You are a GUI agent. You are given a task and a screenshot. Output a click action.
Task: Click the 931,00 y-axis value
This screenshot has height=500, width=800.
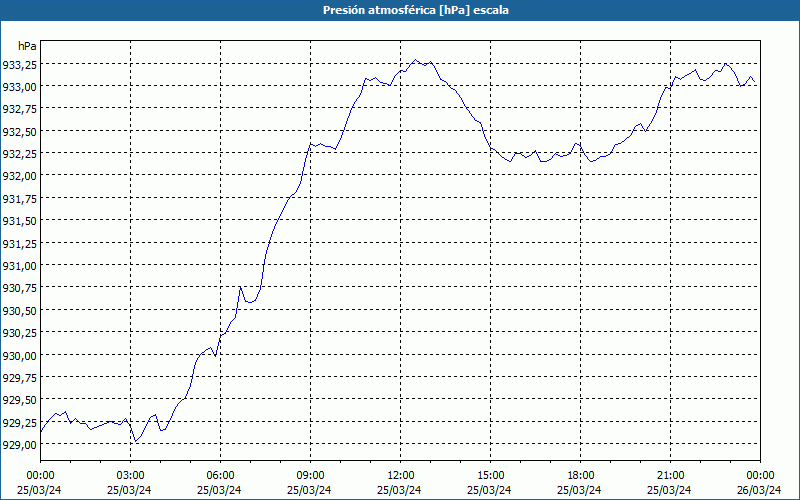tap(19, 266)
